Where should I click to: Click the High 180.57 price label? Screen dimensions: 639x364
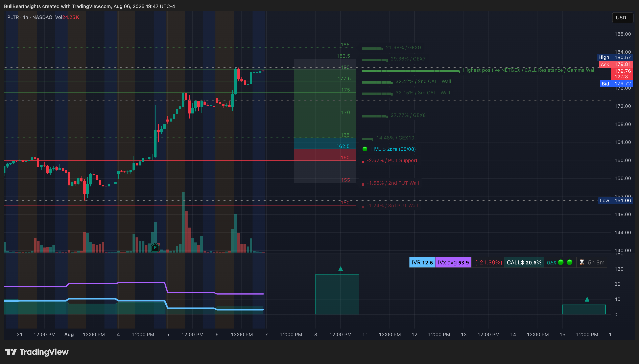[615, 57]
